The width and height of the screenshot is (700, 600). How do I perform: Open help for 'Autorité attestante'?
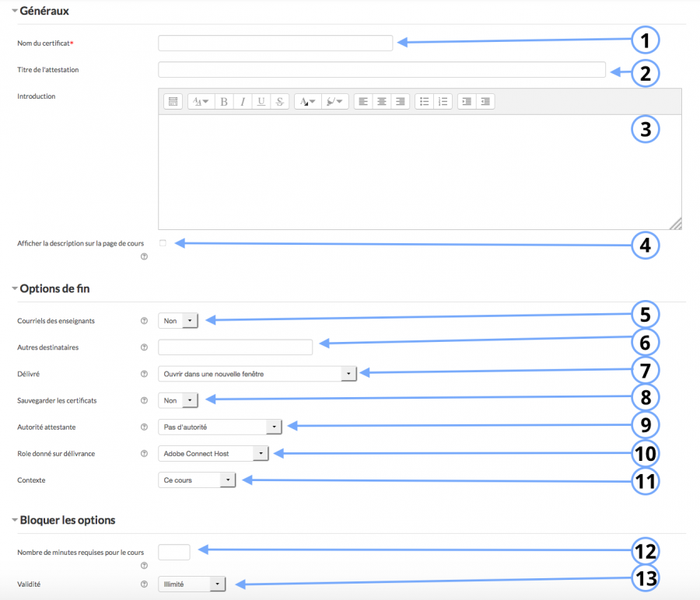click(144, 427)
